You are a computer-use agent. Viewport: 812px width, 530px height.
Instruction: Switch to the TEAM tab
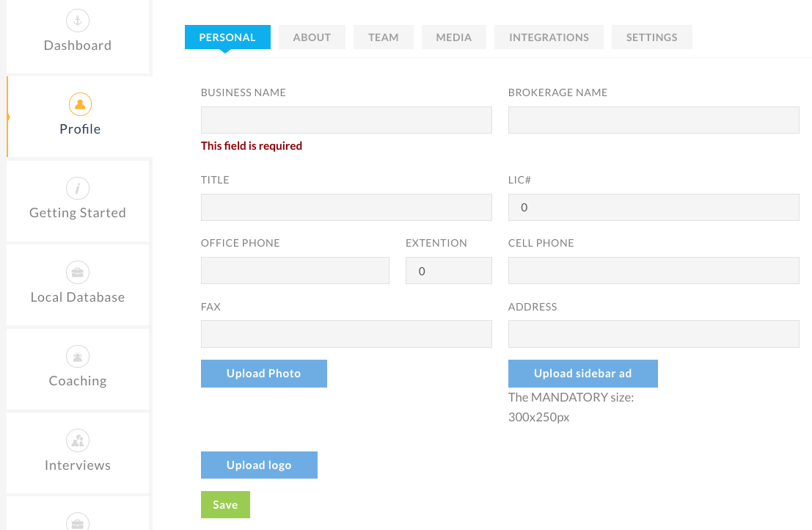[383, 37]
